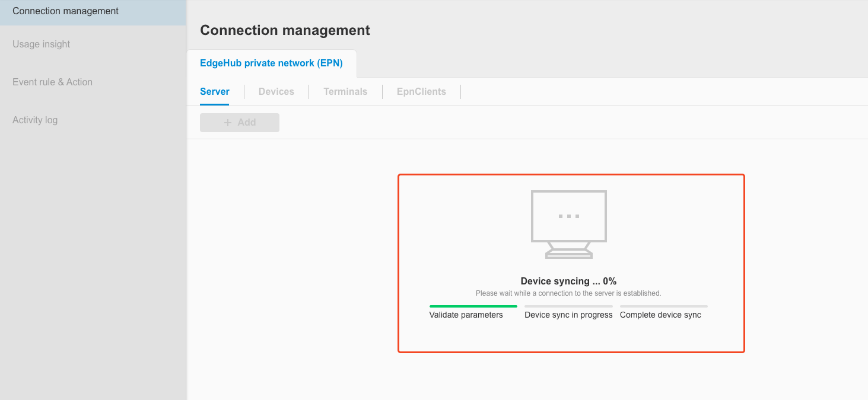Switch to the EdgeHub private network (EPN) tab
This screenshot has height=400, width=868.
pos(272,63)
